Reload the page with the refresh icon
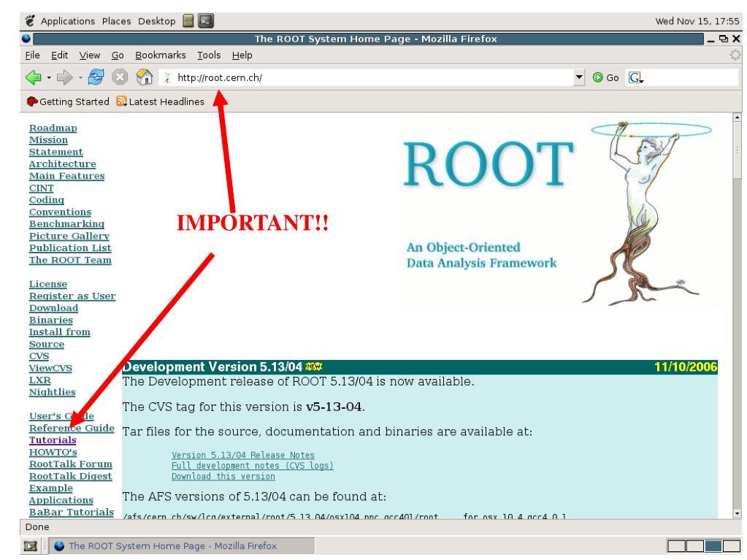The height and width of the screenshot is (560, 747). [x=96, y=77]
